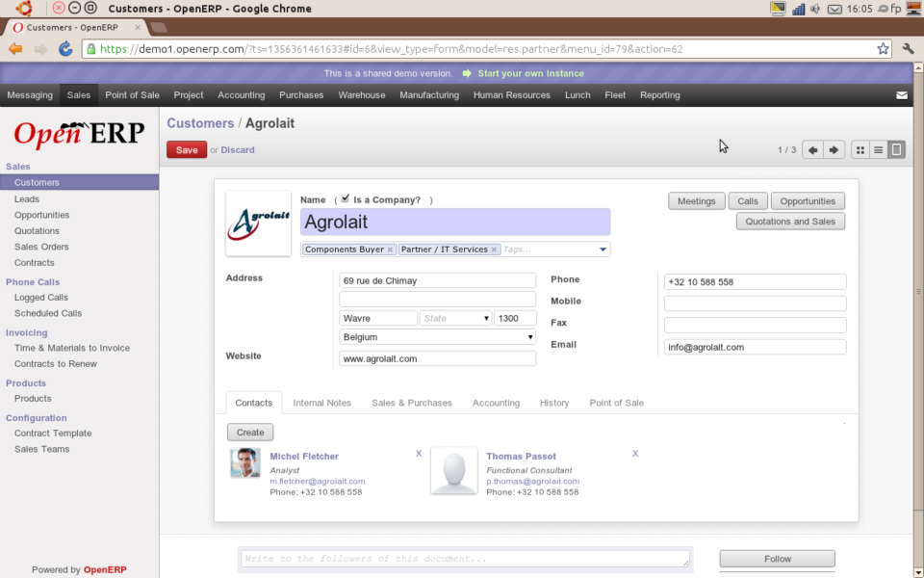Click p.thomas@agrolait.com email link
The height and width of the screenshot is (578, 924).
[532, 482]
